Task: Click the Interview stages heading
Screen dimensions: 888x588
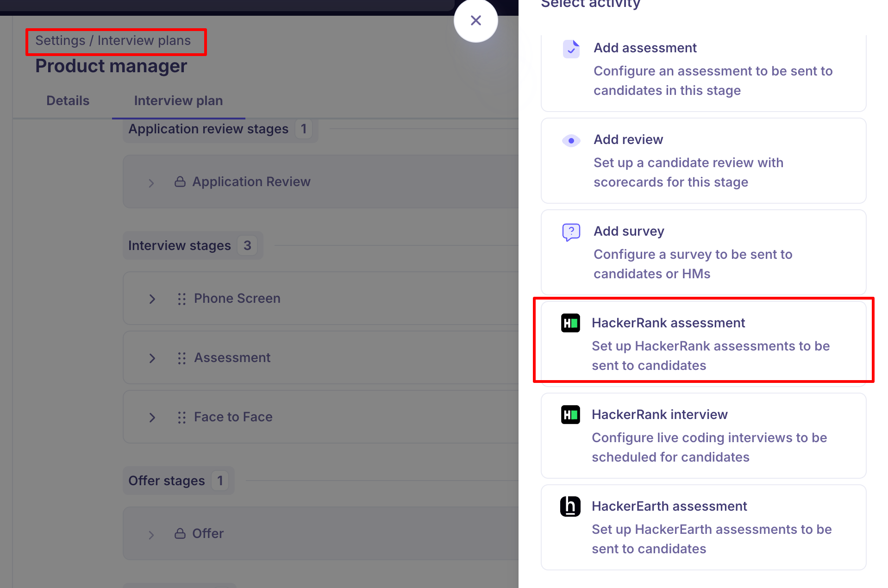Action: (179, 246)
